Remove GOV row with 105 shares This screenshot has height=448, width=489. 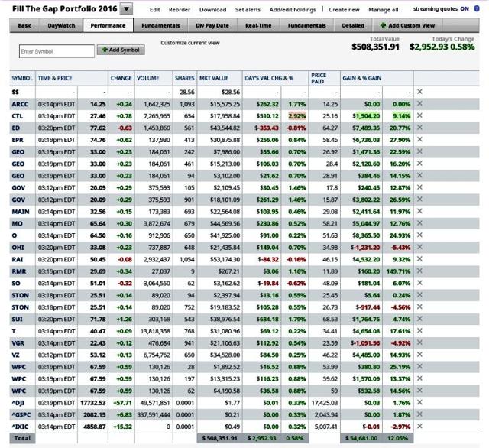(419, 187)
